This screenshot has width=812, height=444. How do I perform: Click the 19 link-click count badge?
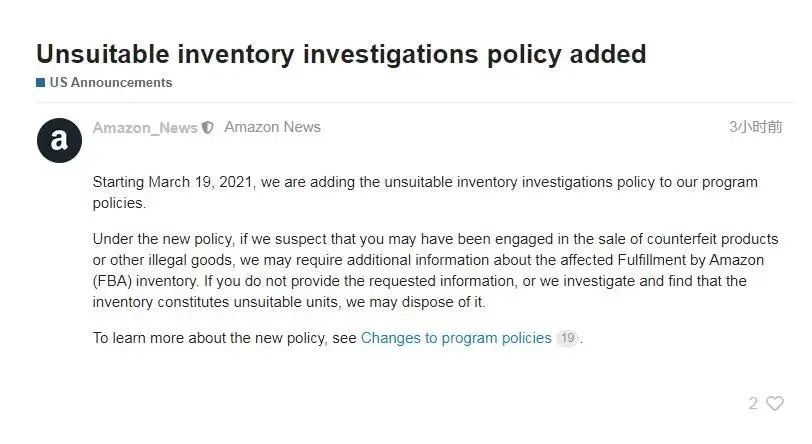567,338
